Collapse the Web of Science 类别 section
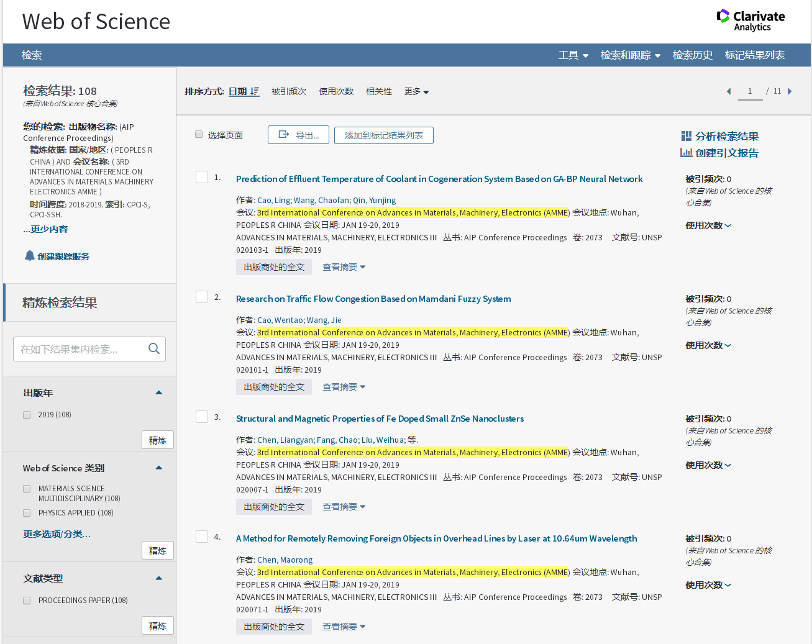Screen dimensions: 812x644 (x=158, y=468)
